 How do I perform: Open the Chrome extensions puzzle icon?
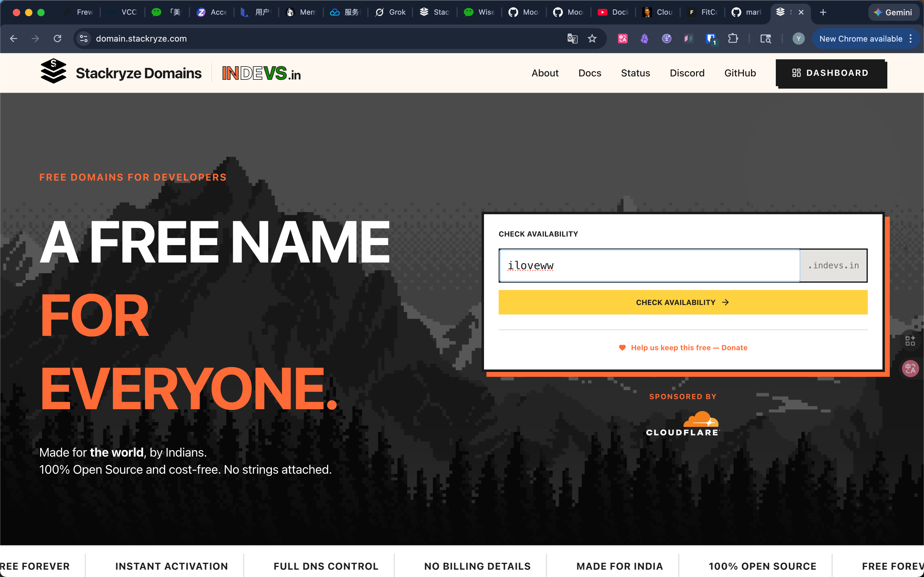click(x=733, y=39)
